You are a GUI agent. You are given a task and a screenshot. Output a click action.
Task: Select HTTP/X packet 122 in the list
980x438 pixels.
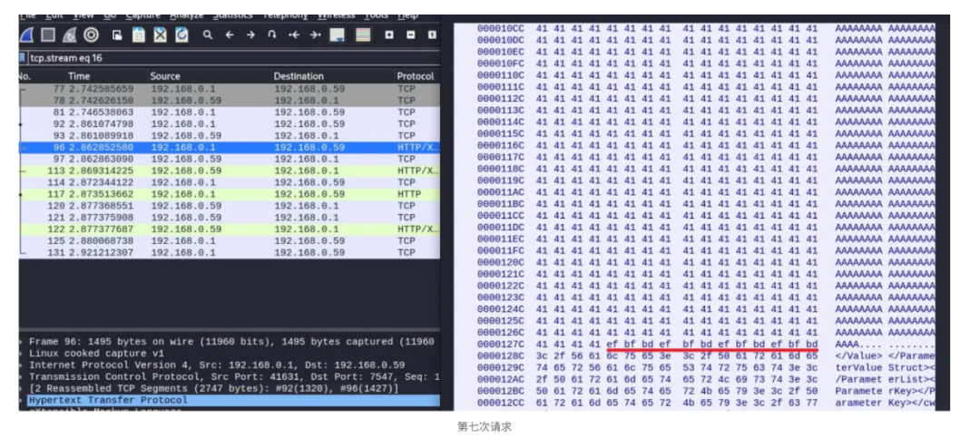[x=230, y=229]
